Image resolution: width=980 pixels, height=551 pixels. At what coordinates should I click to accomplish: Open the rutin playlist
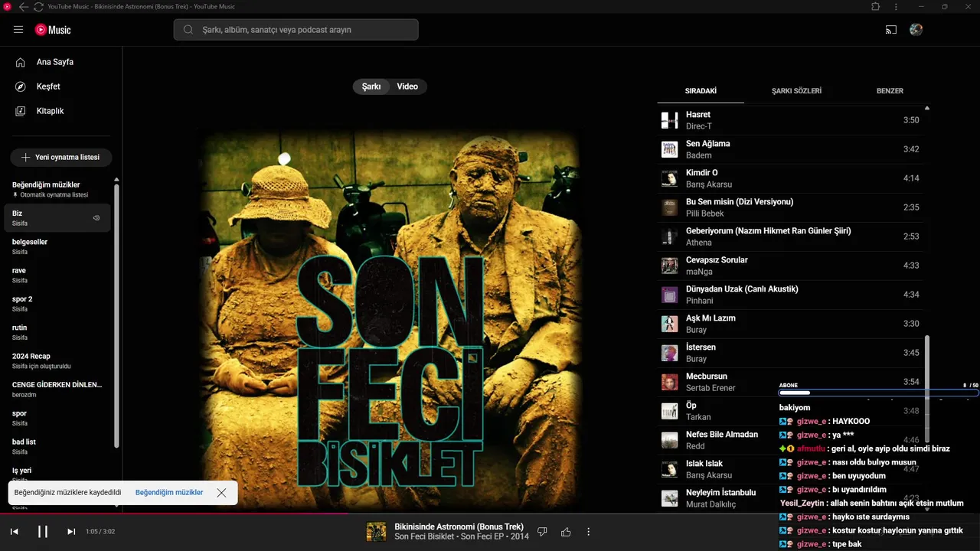pyautogui.click(x=57, y=332)
